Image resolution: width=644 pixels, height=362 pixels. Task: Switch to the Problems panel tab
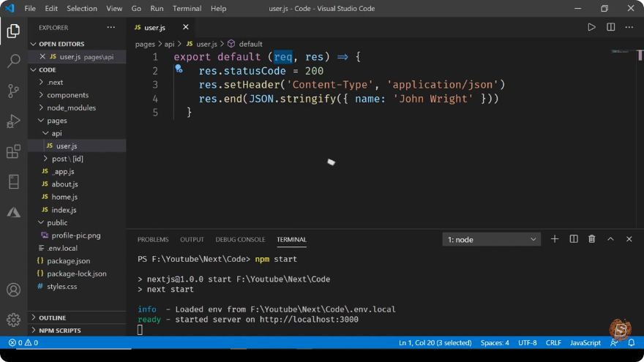coord(153,239)
